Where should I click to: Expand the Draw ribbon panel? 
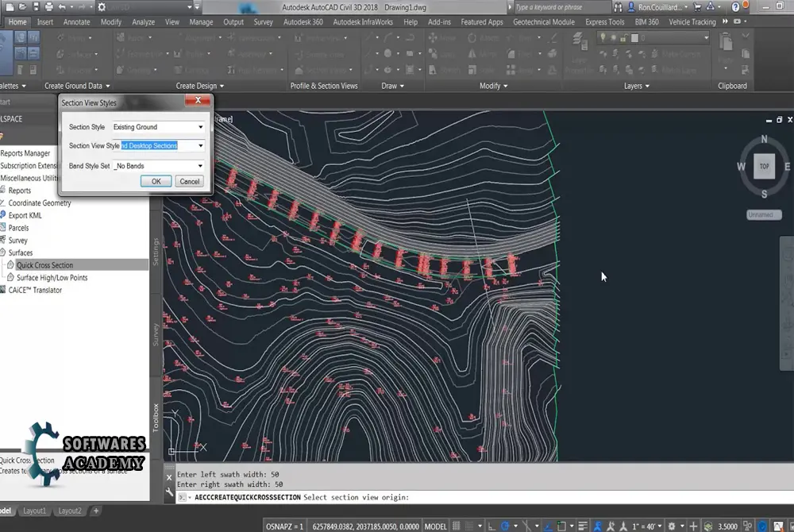point(392,86)
